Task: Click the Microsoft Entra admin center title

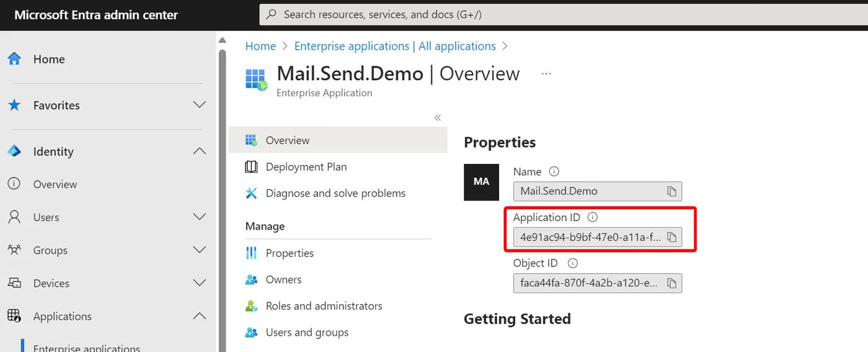Action: 96,15
